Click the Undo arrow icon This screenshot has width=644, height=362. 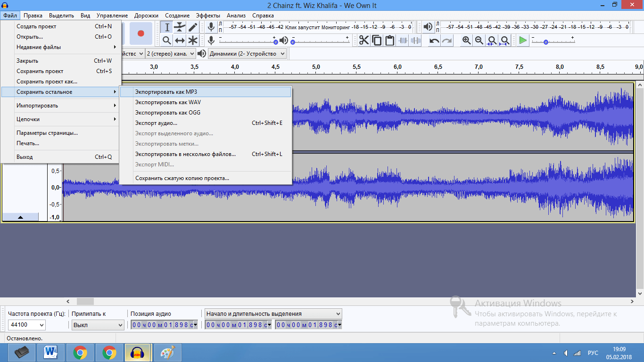[434, 41]
